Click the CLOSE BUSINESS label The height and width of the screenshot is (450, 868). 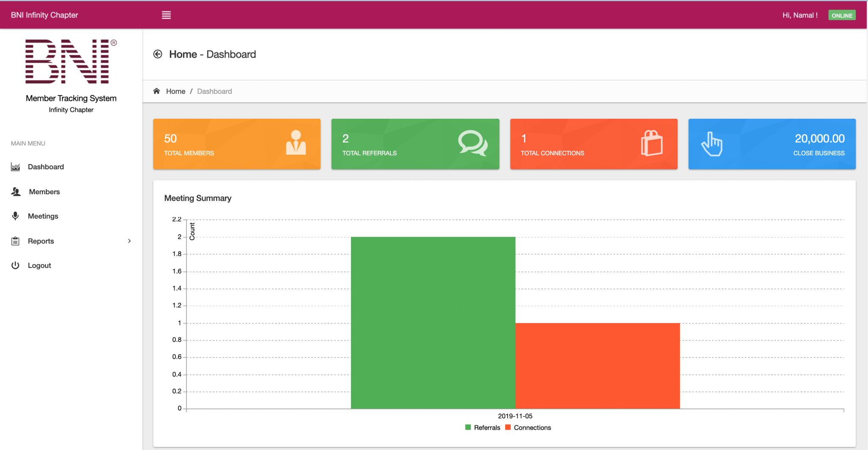[819, 153]
